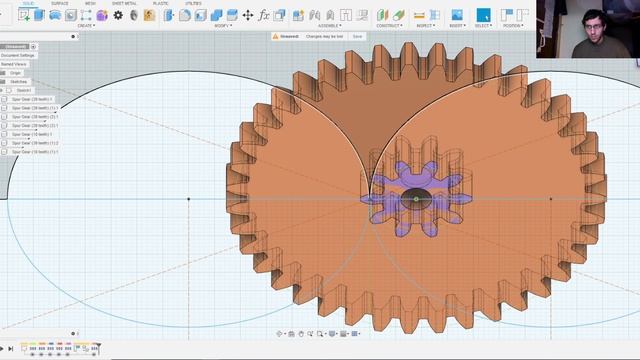Select the Measure tool
The height and width of the screenshot is (360, 640).
(419, 16)
